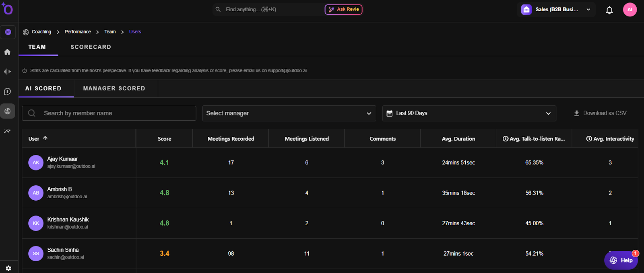
Task: Click the email krishnan@outdoo.ai
Action: tap(68, 227)
